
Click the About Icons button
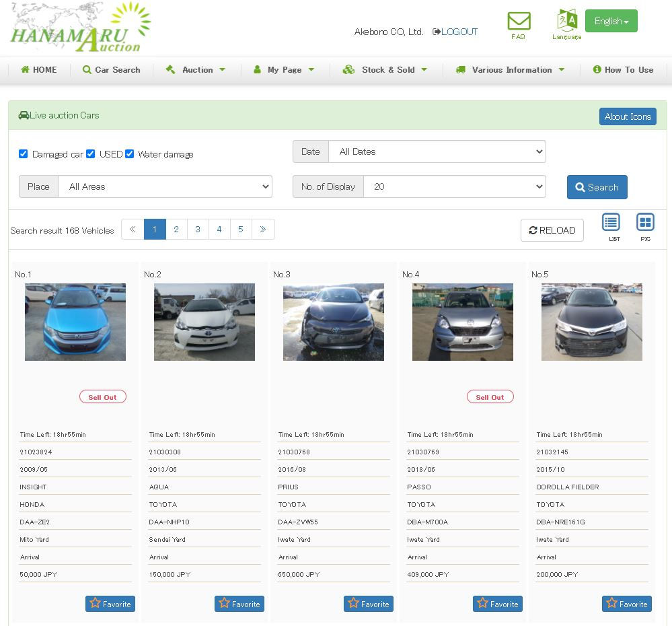click(x=628, y=116)
